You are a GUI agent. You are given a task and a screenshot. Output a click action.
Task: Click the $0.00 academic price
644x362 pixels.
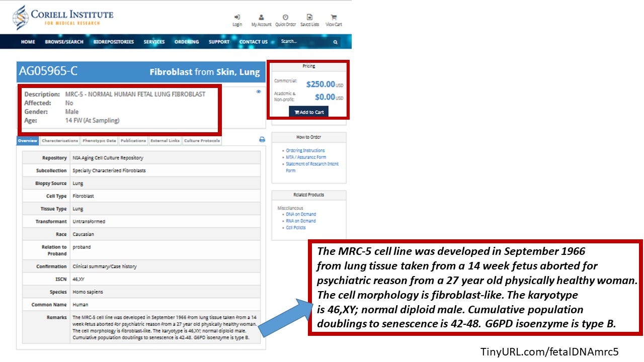[325, 97]
